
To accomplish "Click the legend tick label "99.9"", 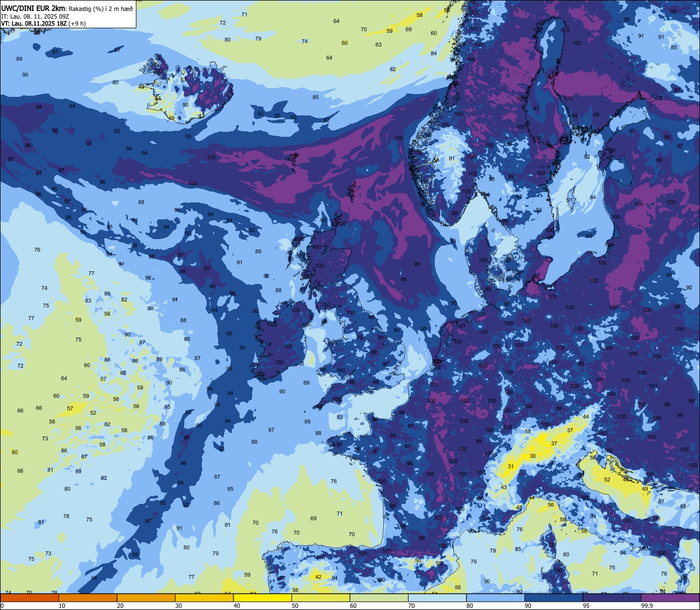I will (647, 606).
